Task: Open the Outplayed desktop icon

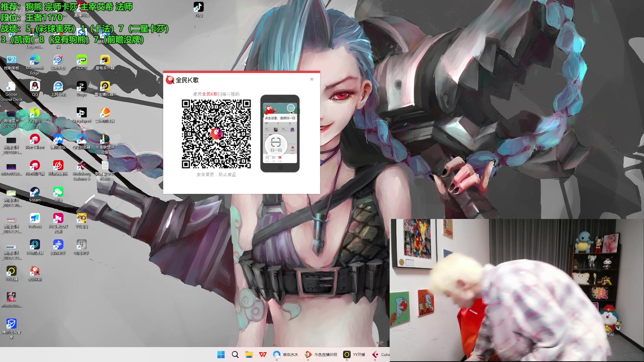Action: (x=82, y=115)
